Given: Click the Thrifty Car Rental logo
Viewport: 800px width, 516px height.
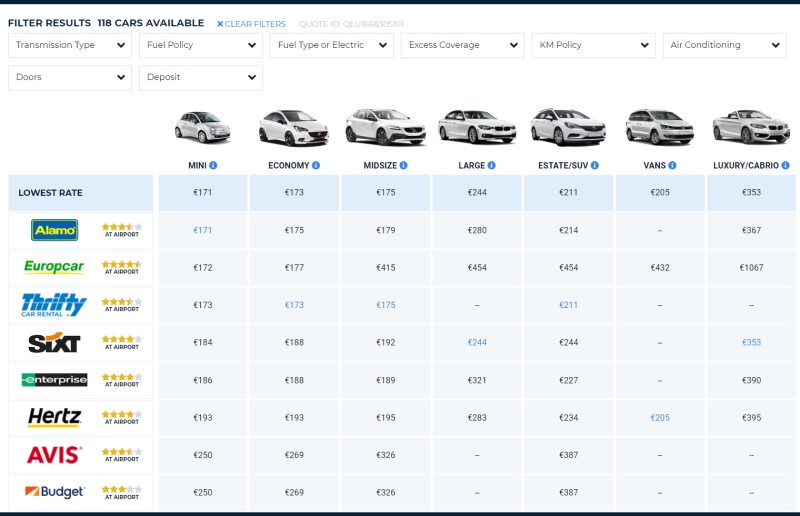Looking at the screenshot, I should [x=54, y=305].
